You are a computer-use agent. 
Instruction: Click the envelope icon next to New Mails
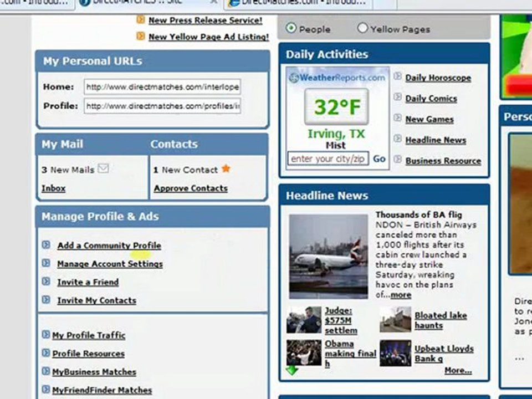click(x=103, y=168)
